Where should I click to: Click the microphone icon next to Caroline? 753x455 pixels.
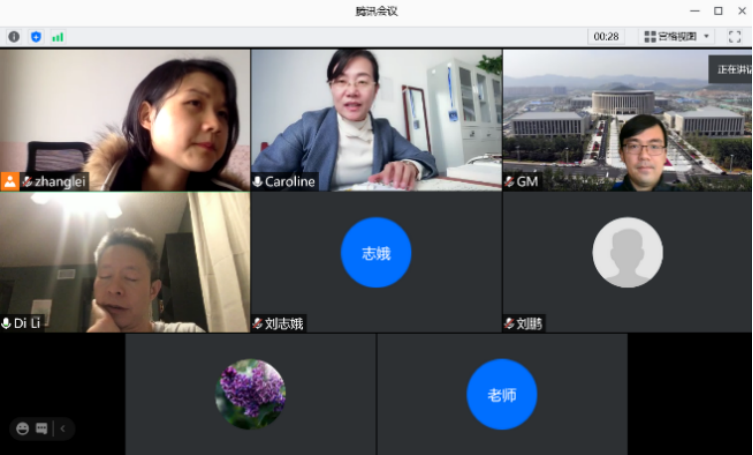pyautogui.click(x=258, y=181)
